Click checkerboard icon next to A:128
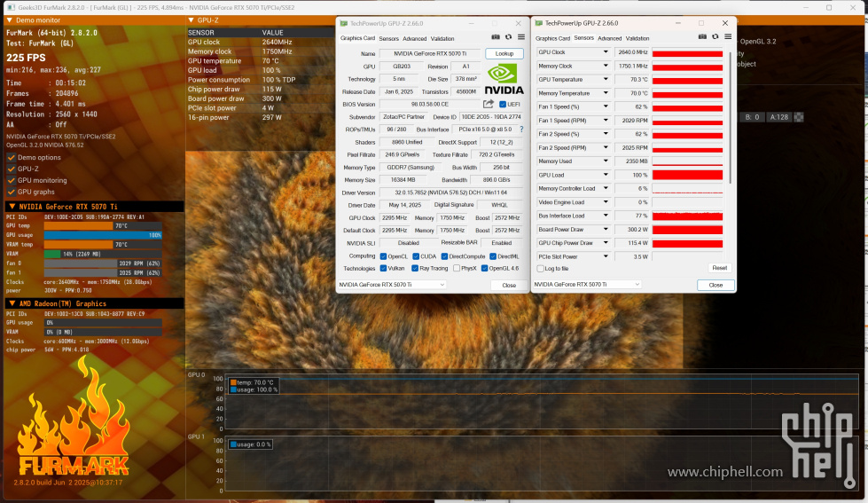The width and height of the screenshot is (868, 503). 798,117
